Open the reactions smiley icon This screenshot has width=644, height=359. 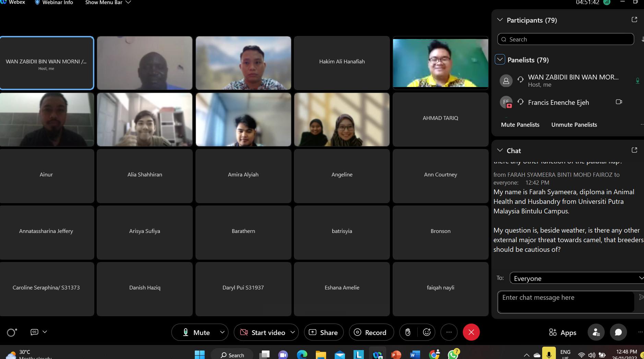427,332
